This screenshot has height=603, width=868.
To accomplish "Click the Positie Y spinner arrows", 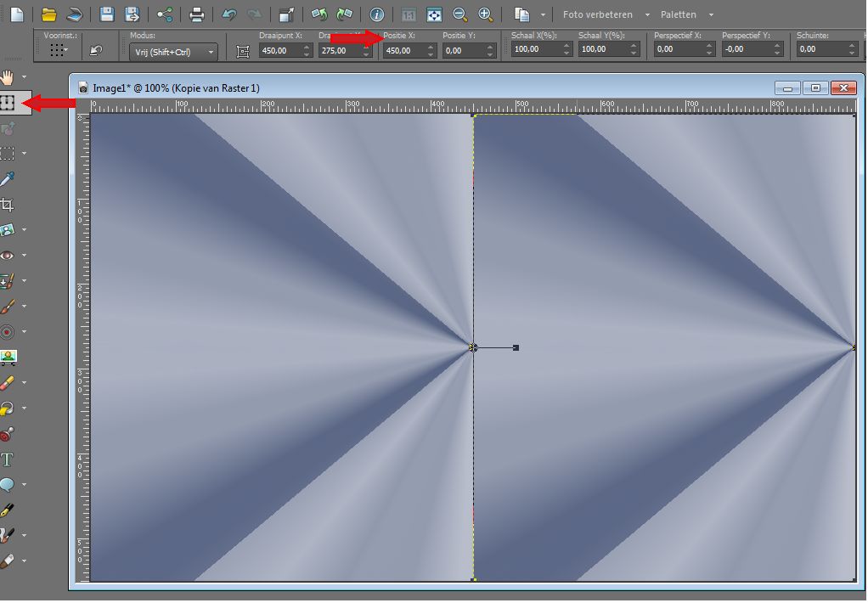I will click(x=490, y=50).
